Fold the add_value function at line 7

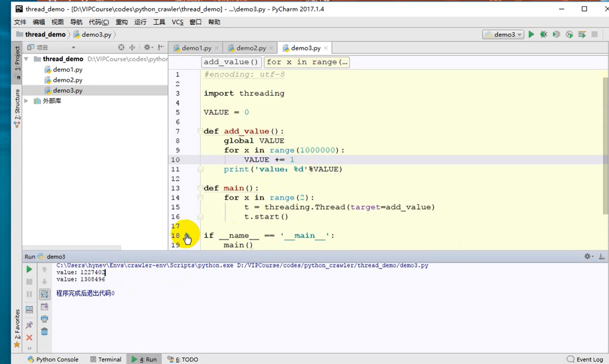[200, 131]
